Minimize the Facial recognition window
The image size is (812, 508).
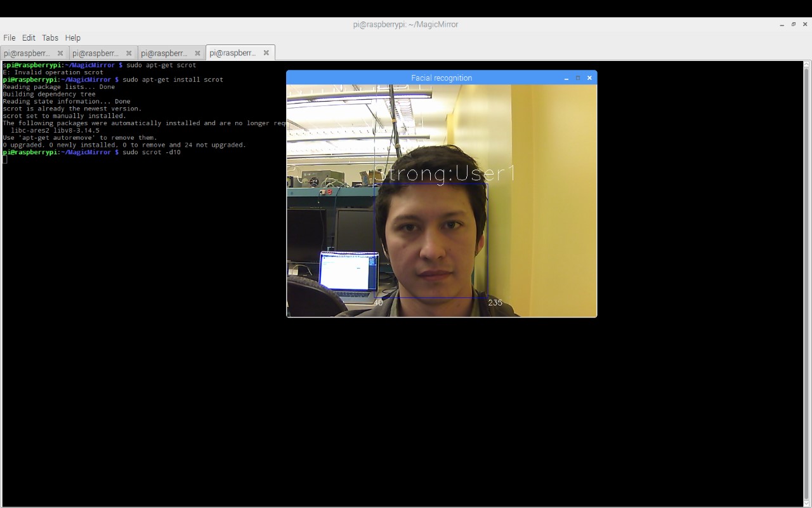566,78
